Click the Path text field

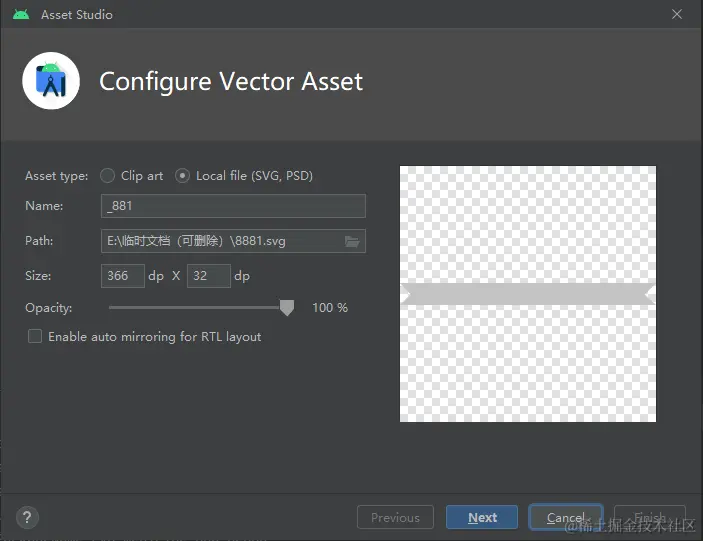233,241
